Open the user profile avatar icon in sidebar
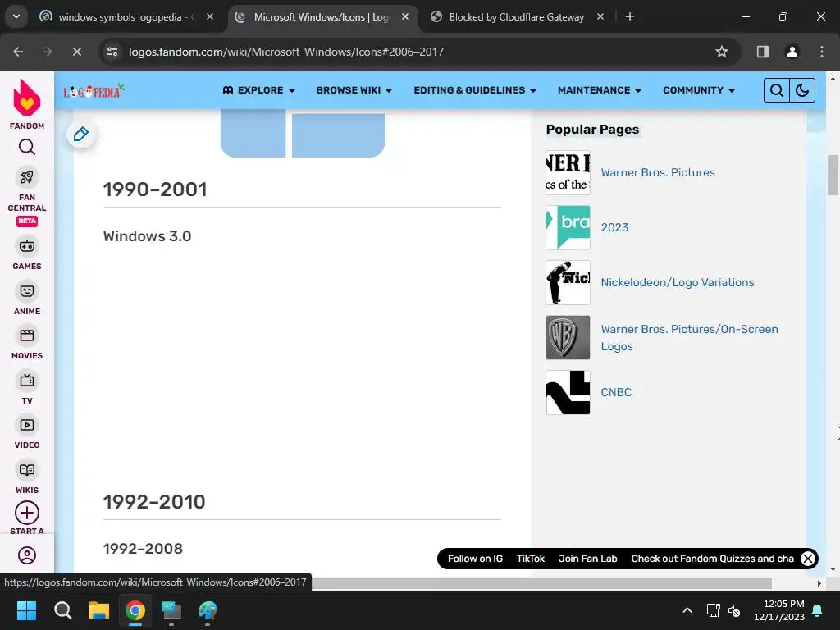This screenshot has height=630, width=840. coord(27,555)
